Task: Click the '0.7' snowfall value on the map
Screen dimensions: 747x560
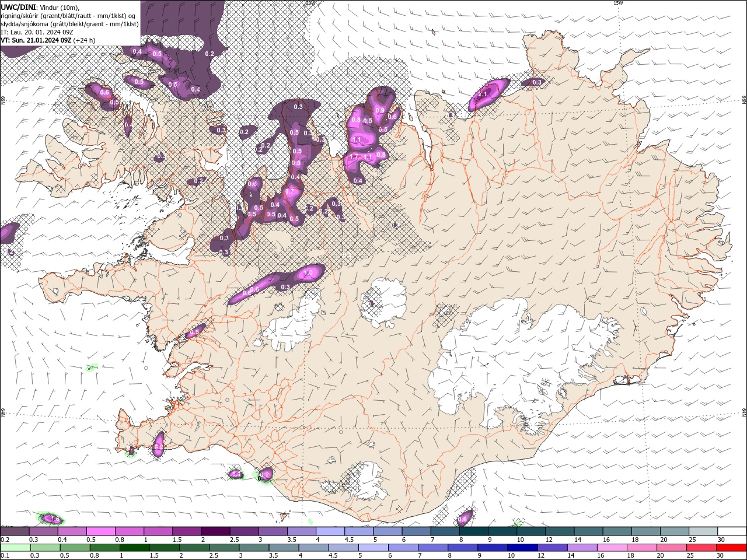Action: point(290,191)
